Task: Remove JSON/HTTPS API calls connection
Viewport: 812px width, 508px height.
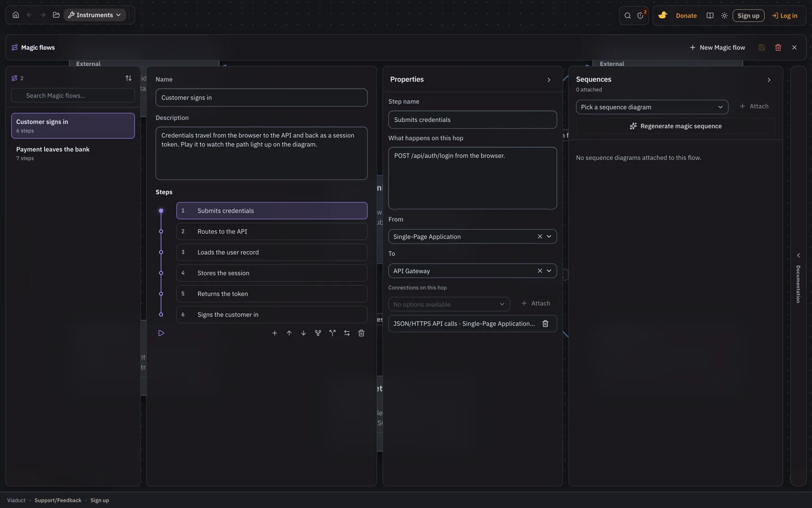Action: (x=545, y=323)
